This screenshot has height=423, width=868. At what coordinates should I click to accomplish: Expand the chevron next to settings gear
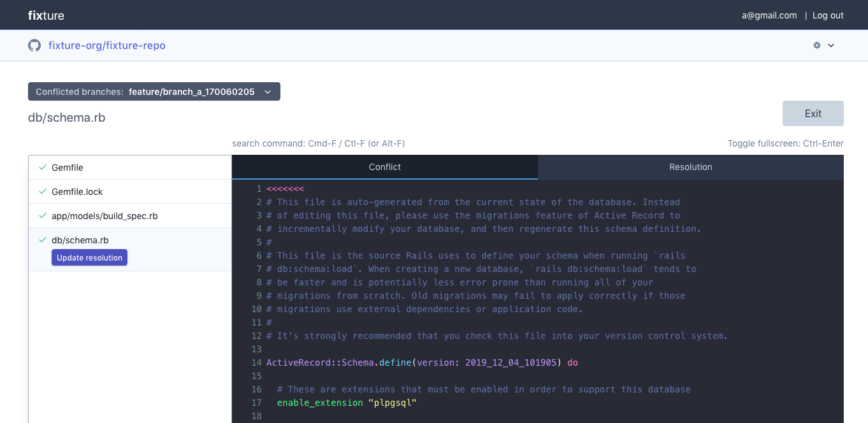pyautogui.click(x=831, y=45)
